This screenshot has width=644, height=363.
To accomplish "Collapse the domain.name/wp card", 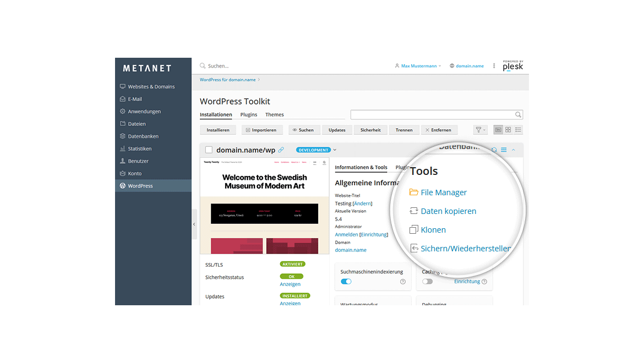I will coord(514,150).
